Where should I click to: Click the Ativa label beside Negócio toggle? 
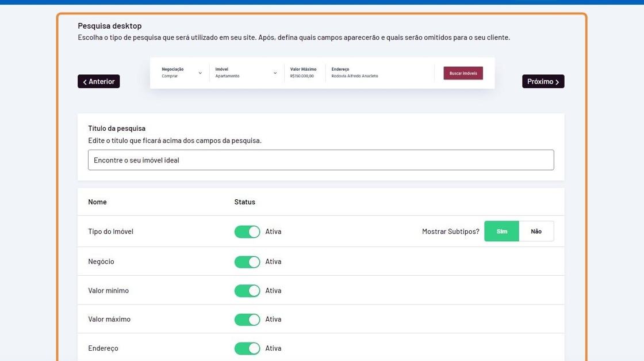click(x=273, y=262)
